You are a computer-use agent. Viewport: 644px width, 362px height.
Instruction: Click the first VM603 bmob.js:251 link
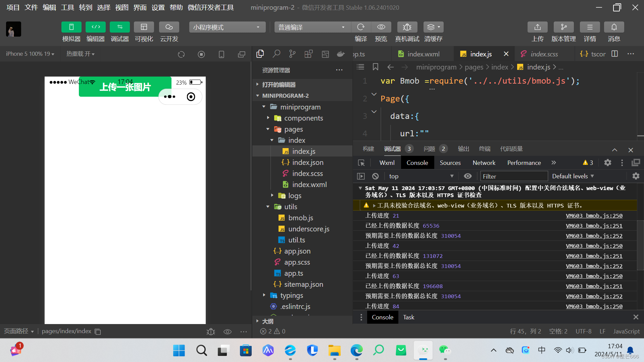[x=594, y=226]
